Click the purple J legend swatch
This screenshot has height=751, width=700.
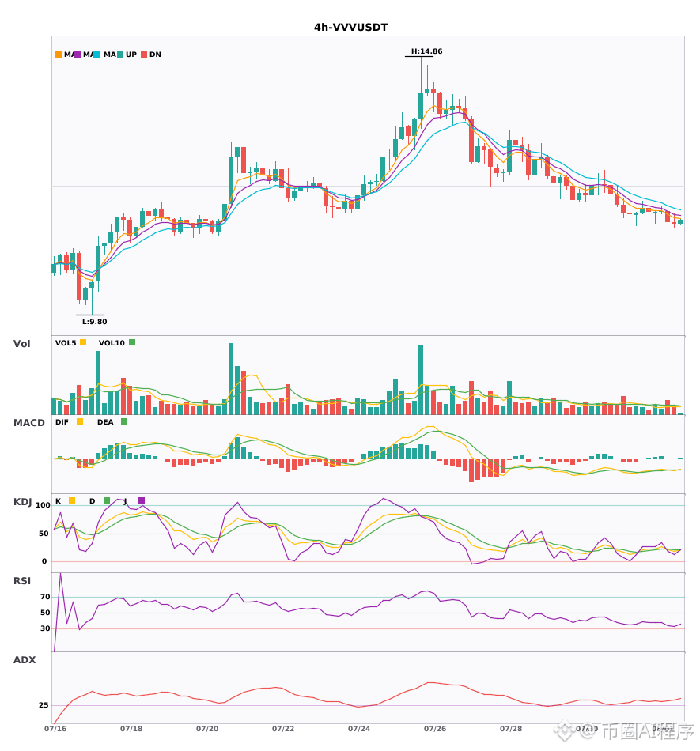coord(142,500)
